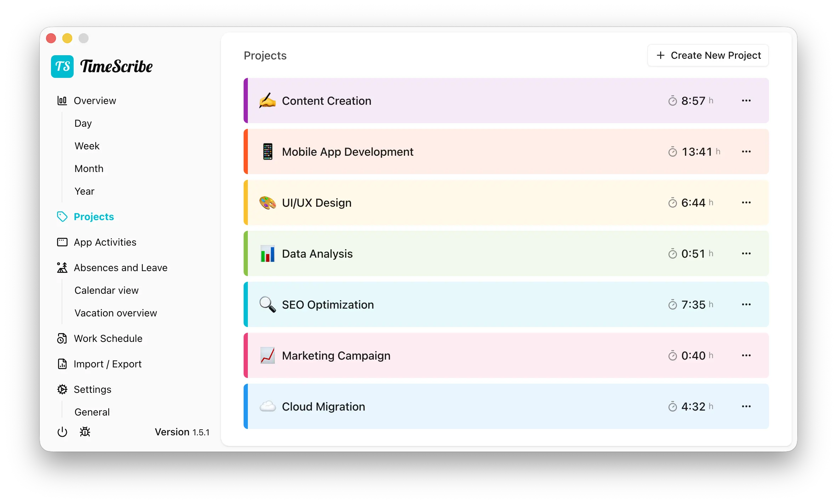Open Calendar view under Absences
The height and width of the screenshot is (504, 837).
coord(106,290)
